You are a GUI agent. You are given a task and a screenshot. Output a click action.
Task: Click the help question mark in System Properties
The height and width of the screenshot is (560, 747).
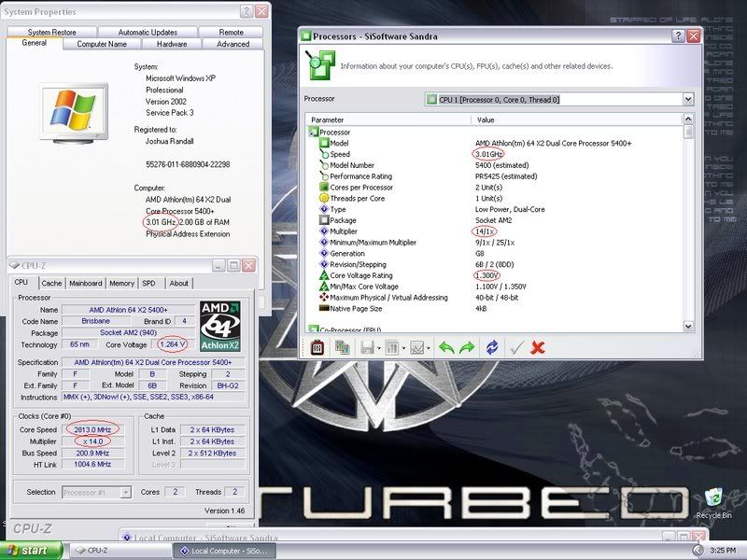(247, 11)
